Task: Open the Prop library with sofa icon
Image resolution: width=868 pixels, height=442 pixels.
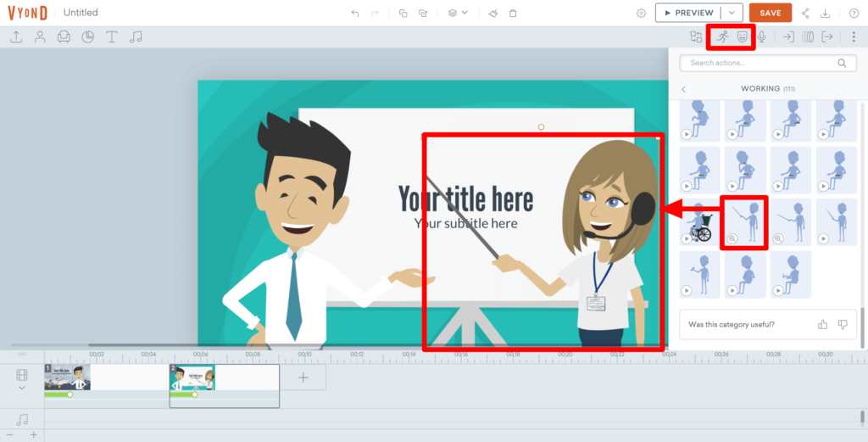Action: coord(64,37)
